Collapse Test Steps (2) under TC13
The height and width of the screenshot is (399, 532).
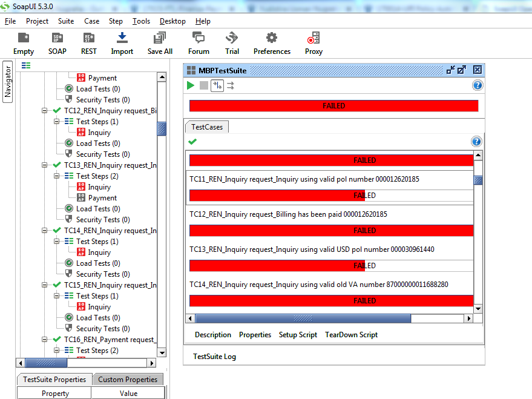point(57,176)
